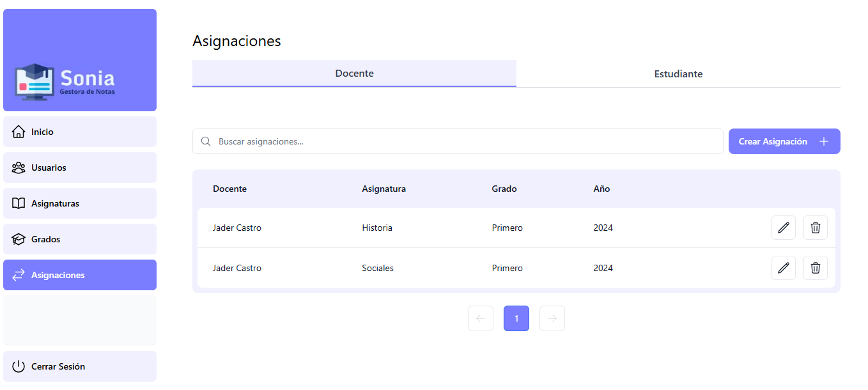Click the magnifier icon in the search box

[x=206, y=141]
